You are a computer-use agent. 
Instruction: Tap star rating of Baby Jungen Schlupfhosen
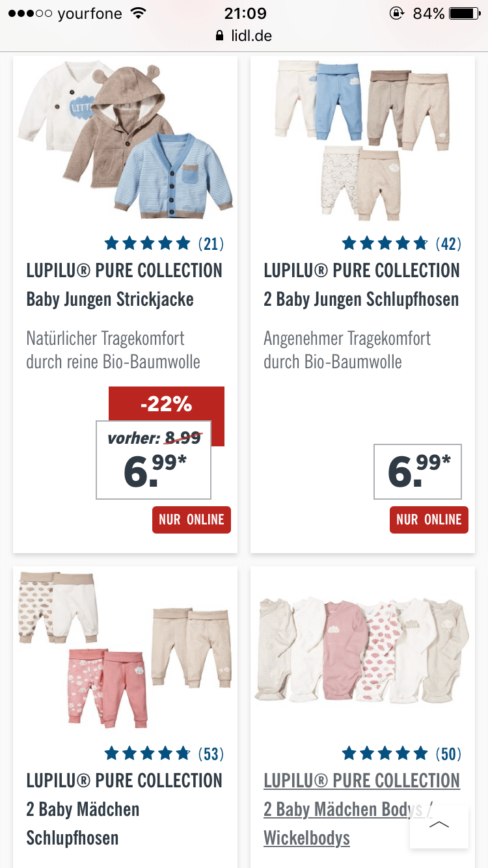385,244
